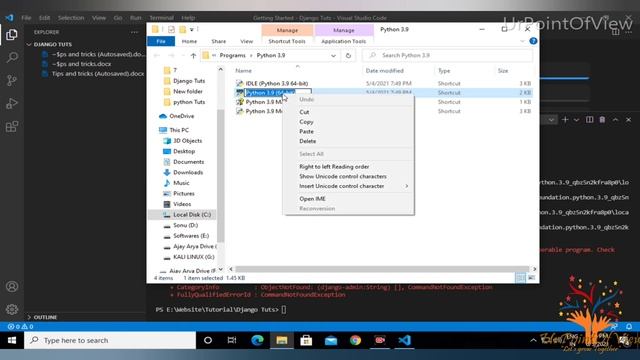Open the terminal shell selector dropdown

click(551, 120)
